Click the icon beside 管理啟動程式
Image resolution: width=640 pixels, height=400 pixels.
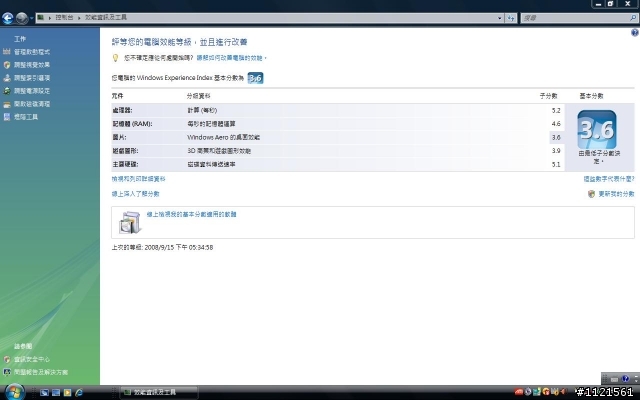point(7,51)
